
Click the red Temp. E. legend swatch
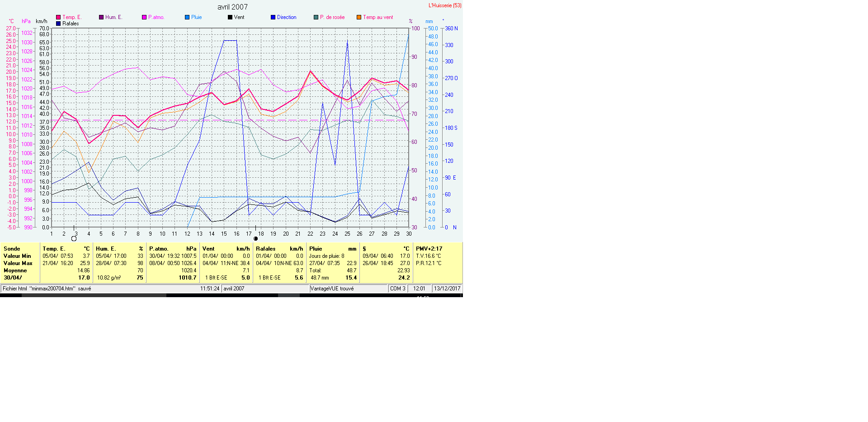(x=58, y=17)
